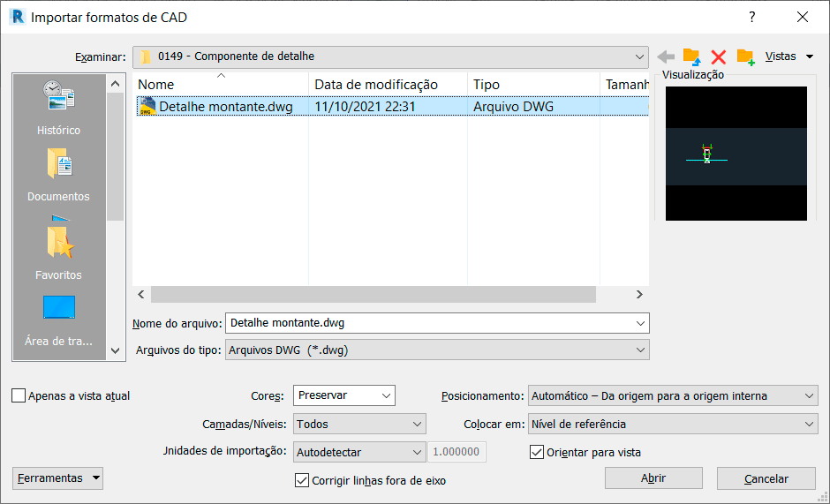Select the Detalhe montante.dwg file name
830x504 pixels.
coord(226,107)
